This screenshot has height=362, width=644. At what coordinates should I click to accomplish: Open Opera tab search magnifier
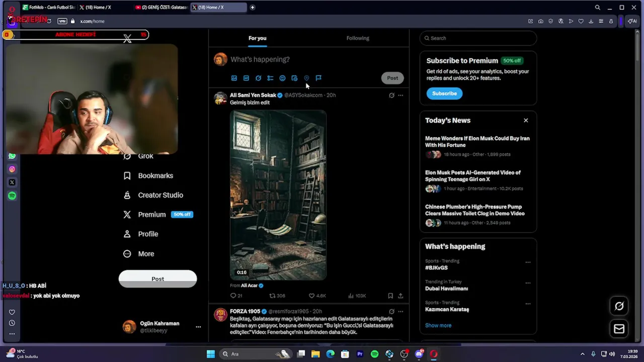pos(597,8)
